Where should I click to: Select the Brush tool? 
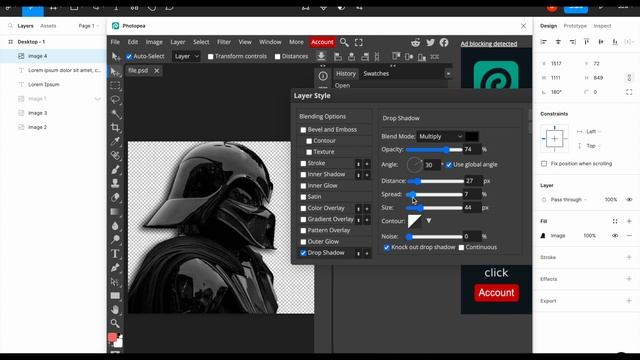tap(116, 169)
